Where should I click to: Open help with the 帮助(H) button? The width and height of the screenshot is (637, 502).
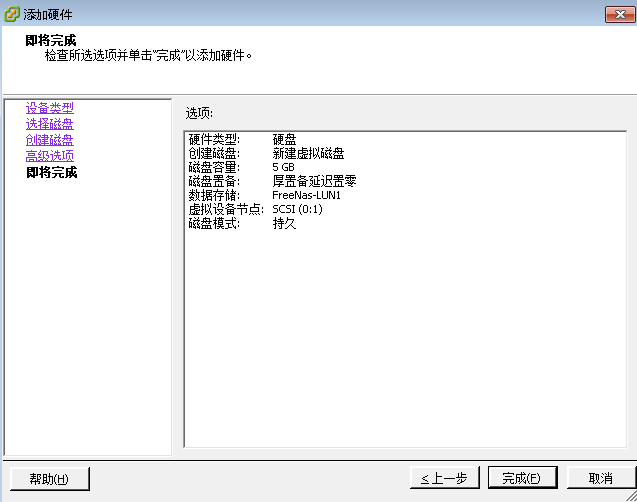pyautogui.click(x=50, y=479)
